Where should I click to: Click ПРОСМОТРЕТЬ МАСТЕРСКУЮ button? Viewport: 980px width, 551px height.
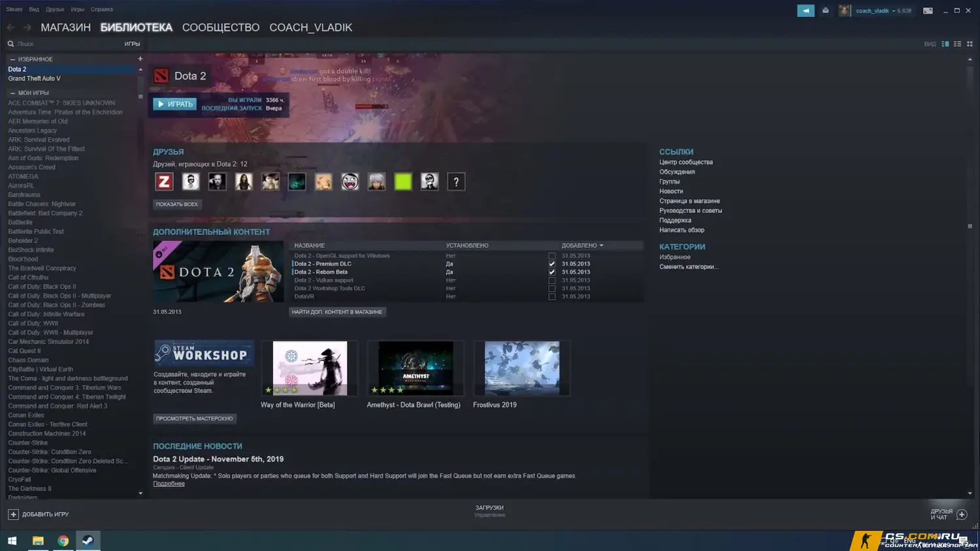[x=195, y=418]
